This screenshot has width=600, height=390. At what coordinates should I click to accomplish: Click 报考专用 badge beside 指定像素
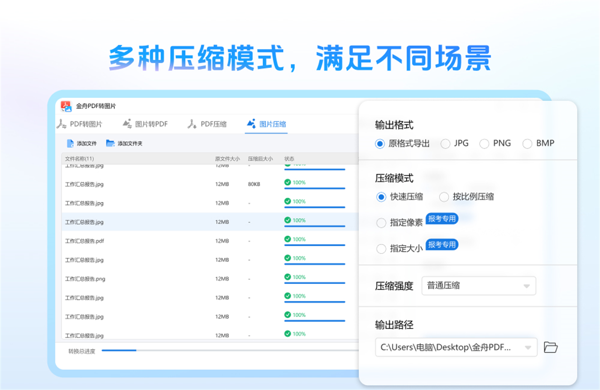(442, 219)
